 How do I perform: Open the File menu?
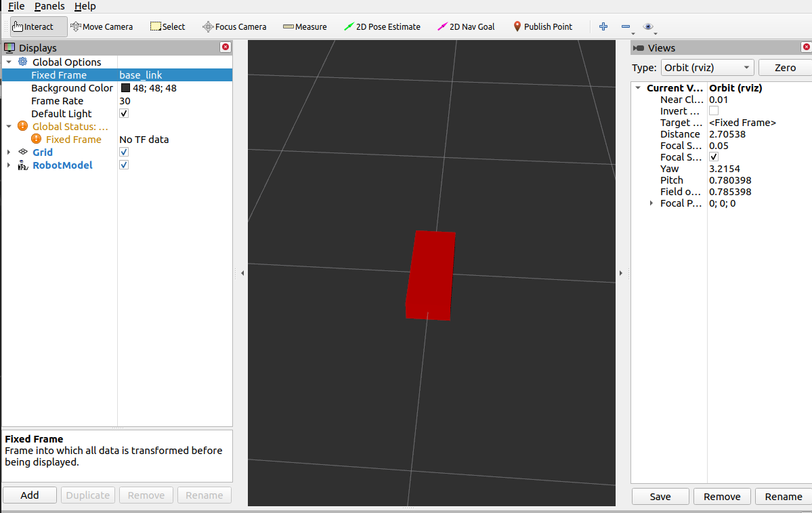(x=16, y=6)
